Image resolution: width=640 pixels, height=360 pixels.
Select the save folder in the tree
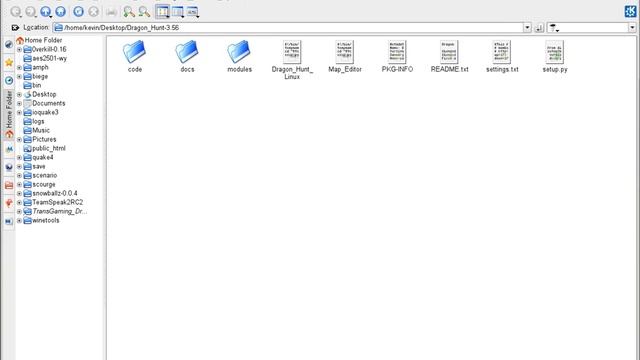point(34,167)
